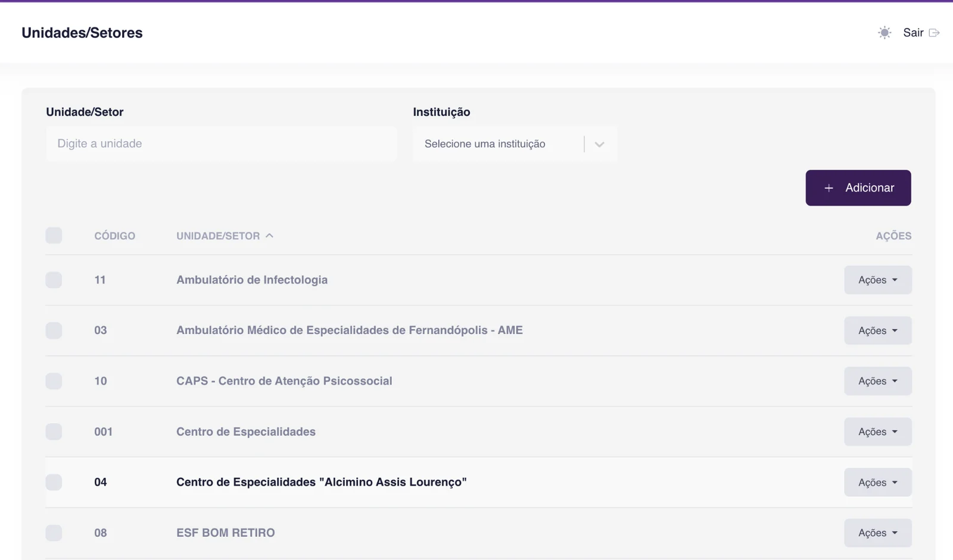Image resolution: width=953 pixels, height=560 pixels.
Task: Check the row checkbox for code 10
Action: tap(54, 381)
